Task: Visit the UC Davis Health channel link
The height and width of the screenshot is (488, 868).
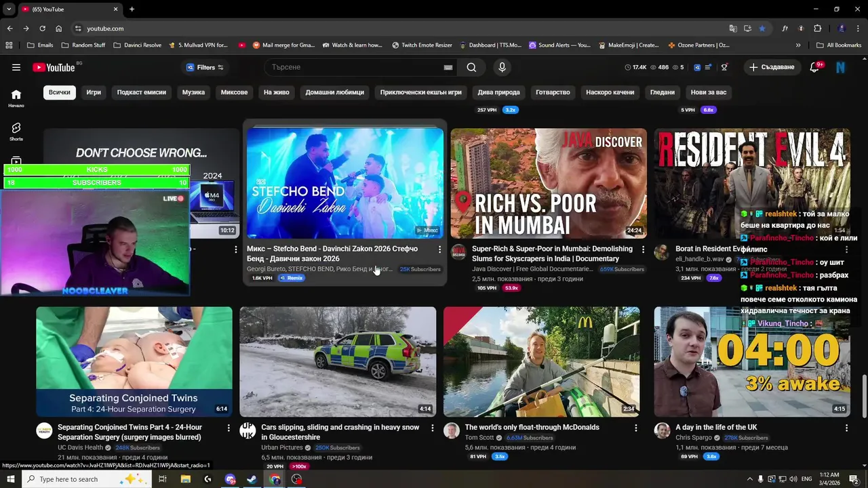Action: click(80, 447)
